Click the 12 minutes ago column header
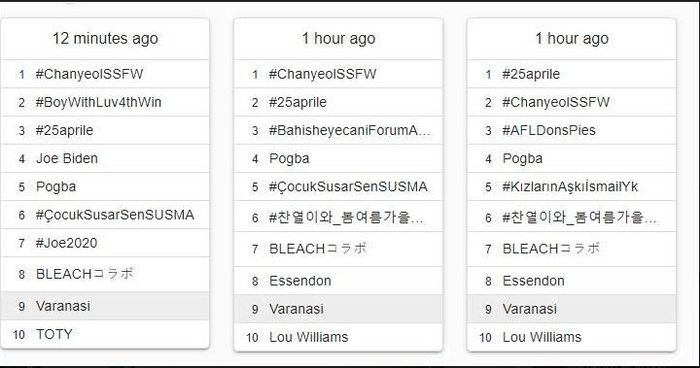The height and width of the screenshot is (368, 700). 105,38
